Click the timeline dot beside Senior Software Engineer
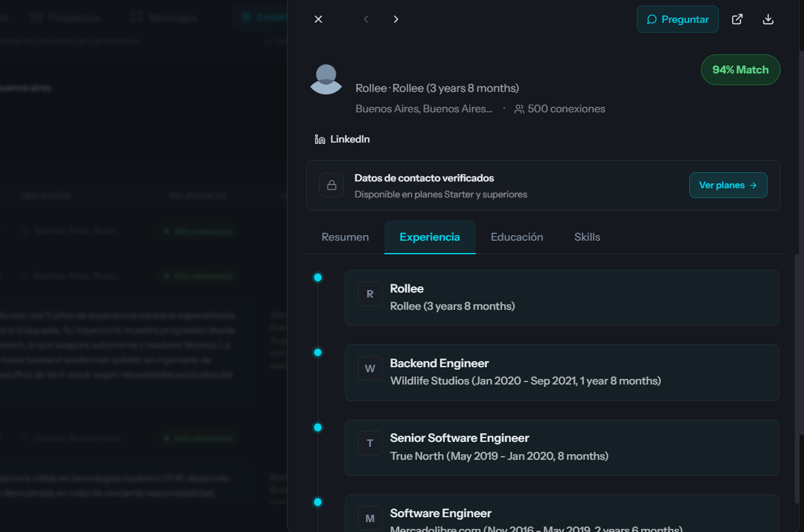Screen dimensions: 804x532 [x=318, y=427]
